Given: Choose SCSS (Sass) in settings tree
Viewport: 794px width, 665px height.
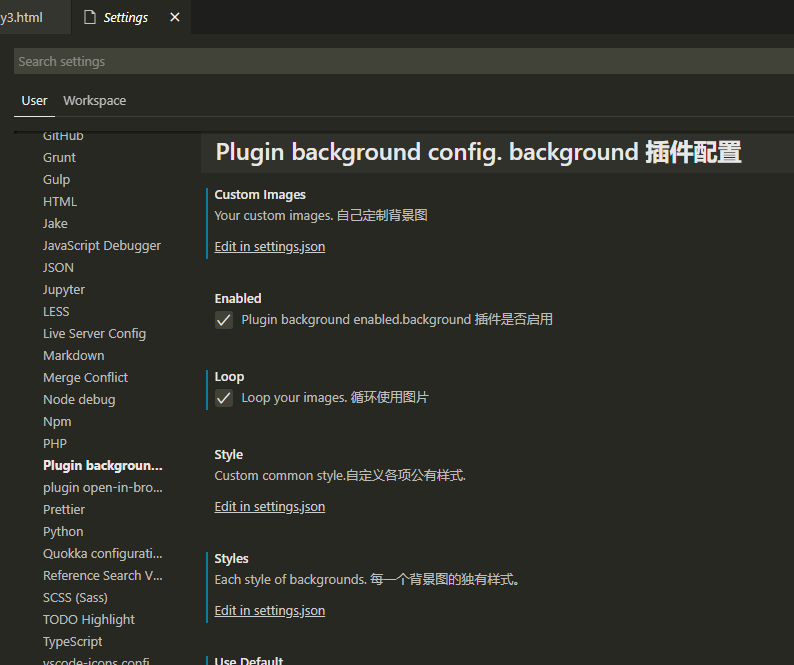Looking at the screenshot, I should pyautogui.click(x=75, y=598).
